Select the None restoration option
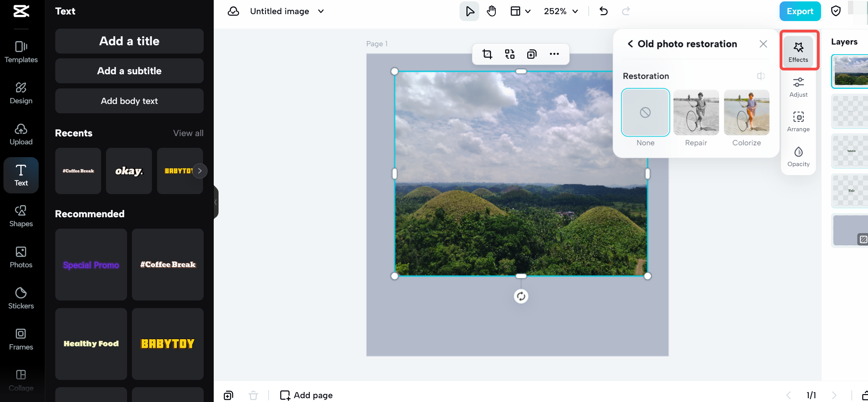 point(645,113)
